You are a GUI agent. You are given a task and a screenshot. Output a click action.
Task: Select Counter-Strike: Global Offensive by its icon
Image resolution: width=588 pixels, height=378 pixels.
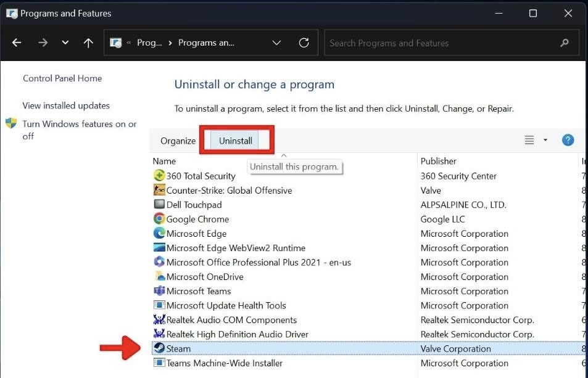[159, 190]
